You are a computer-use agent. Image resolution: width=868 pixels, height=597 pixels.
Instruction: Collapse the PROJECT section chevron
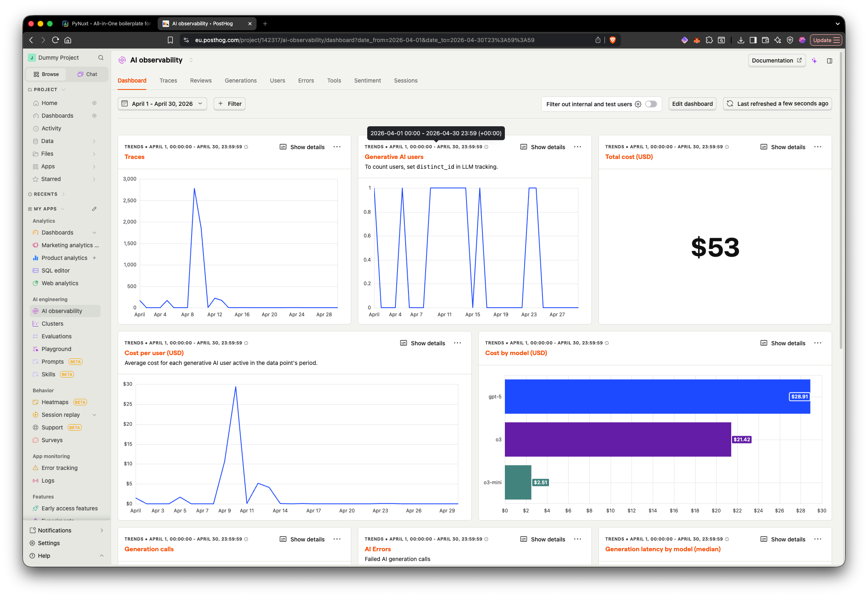63,89
